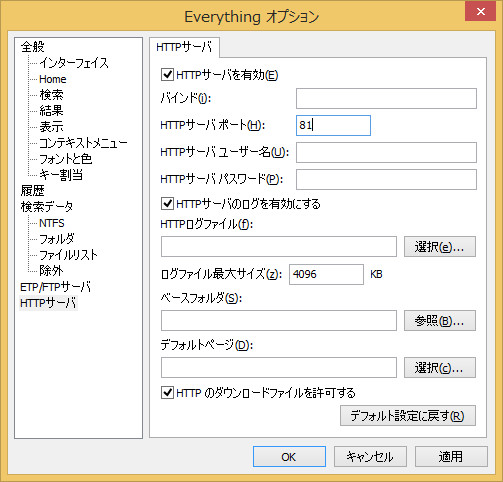This screenshot has height=482, width=503.
Task: Select ETP/FTPサーバ in the tree
Action: pyautogui.click(x=55, y=287)
